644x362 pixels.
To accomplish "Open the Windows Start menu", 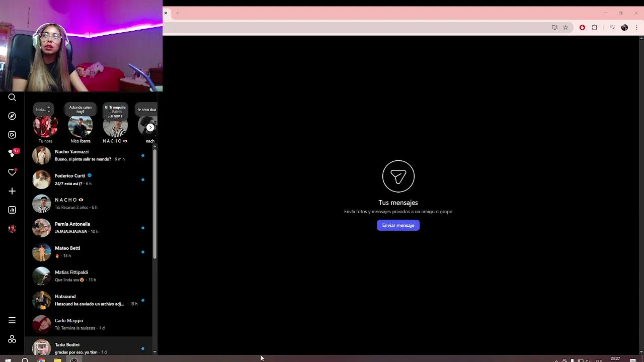I will [8, 359].
